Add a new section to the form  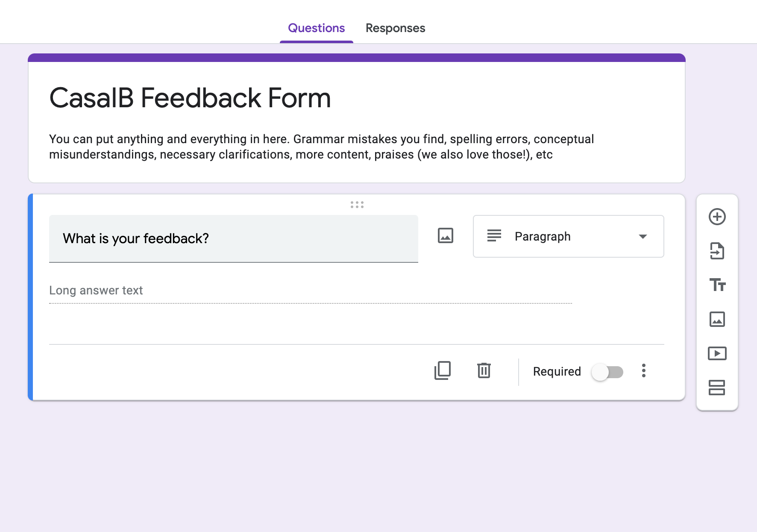coord(717,388)
